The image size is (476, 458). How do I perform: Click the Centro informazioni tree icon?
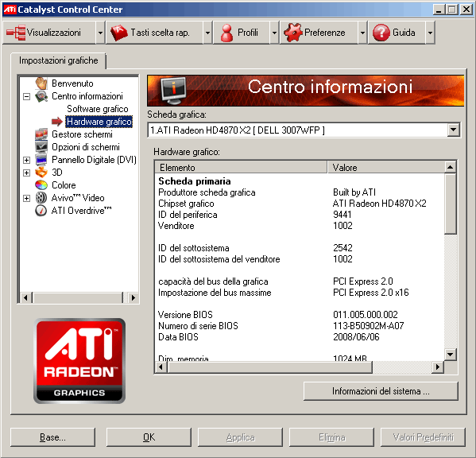41,96
